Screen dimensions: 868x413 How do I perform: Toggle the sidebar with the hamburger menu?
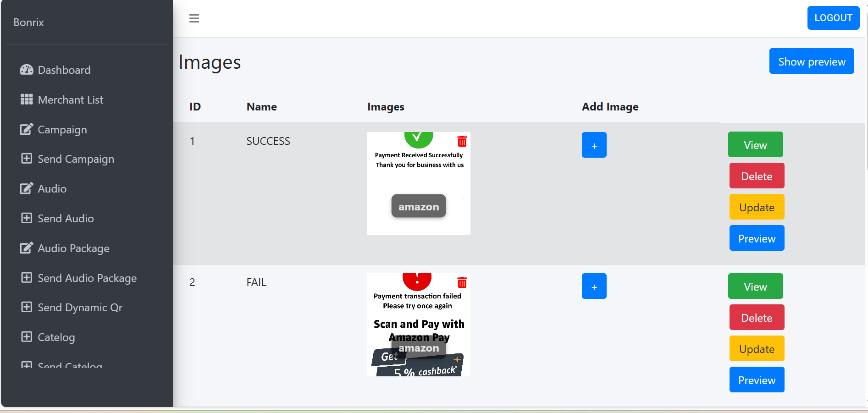pyautogui.click(x=194, y=18)
